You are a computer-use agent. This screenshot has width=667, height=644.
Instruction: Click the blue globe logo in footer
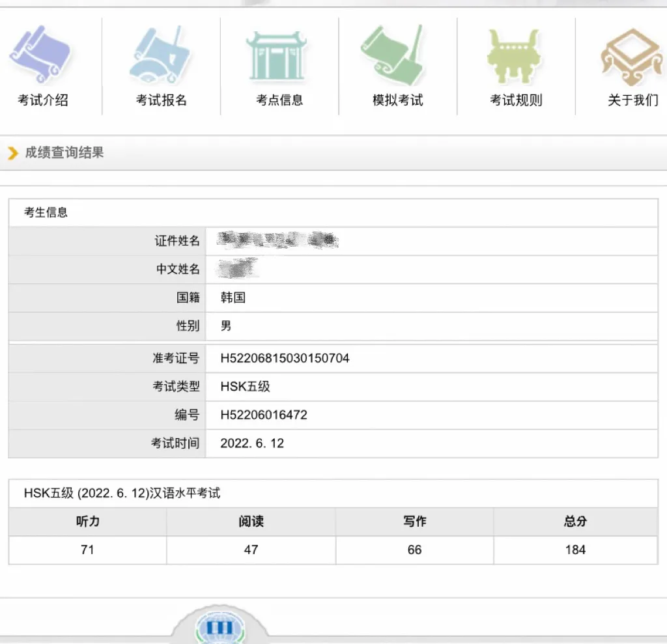[x=220, y=627]
